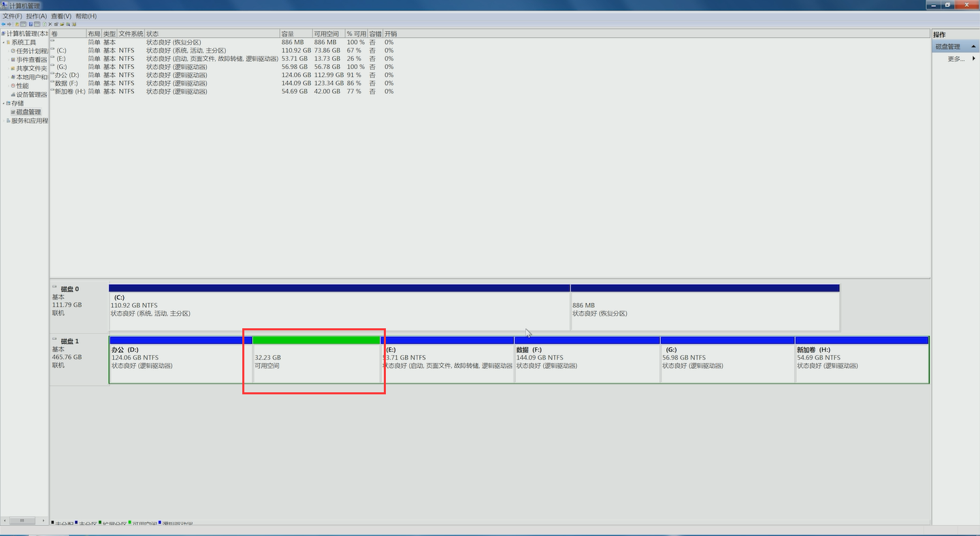980x536 pixels.
Task: Select the (G:) 56.98 GB partition block
Action: (x=728, y=360)
